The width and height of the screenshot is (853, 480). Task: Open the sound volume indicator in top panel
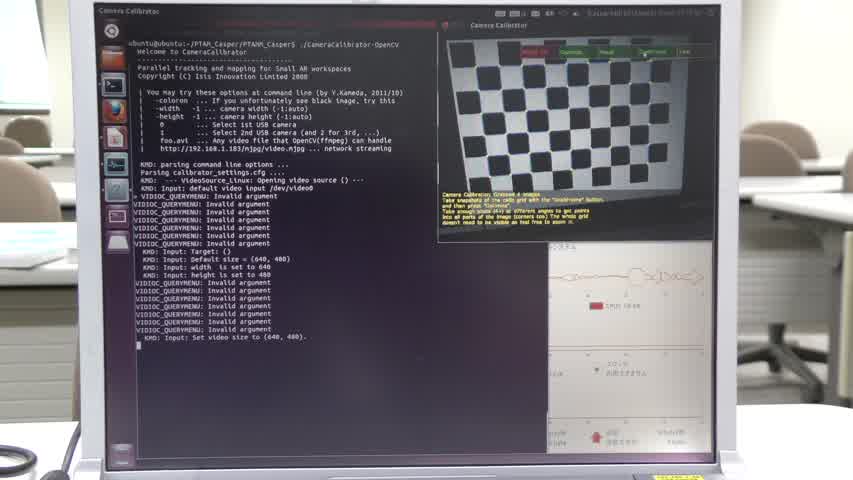click(x=576, y=13)
